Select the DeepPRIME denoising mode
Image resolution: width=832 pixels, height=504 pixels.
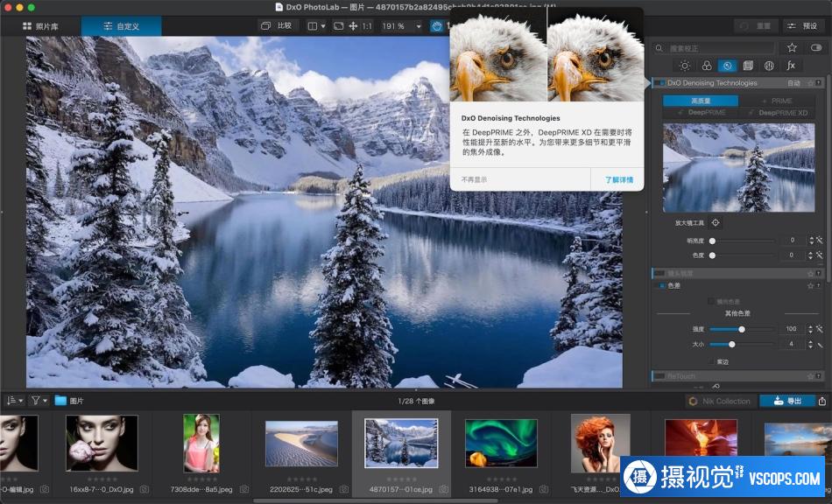pos(701,113)
